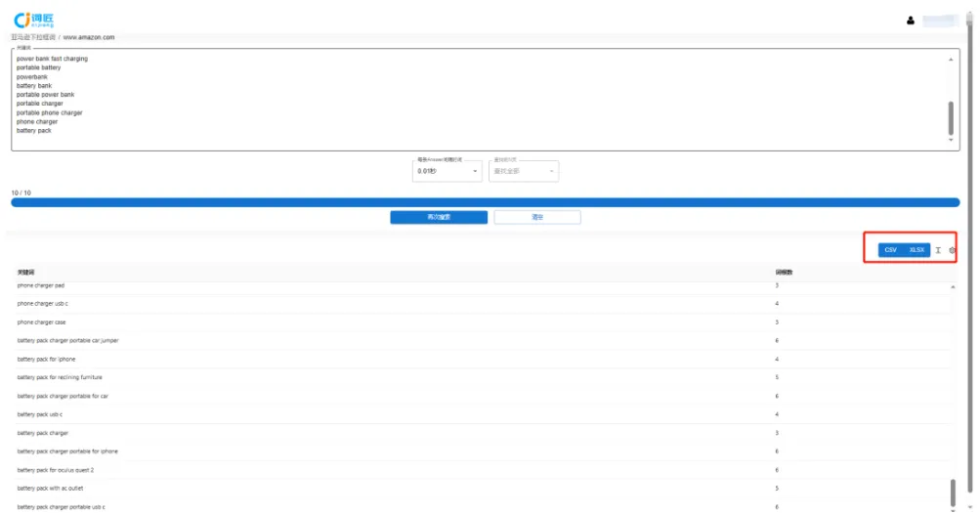Export results as CSV
This screenshot has height=513, width=980.
(x=891, y=250)
